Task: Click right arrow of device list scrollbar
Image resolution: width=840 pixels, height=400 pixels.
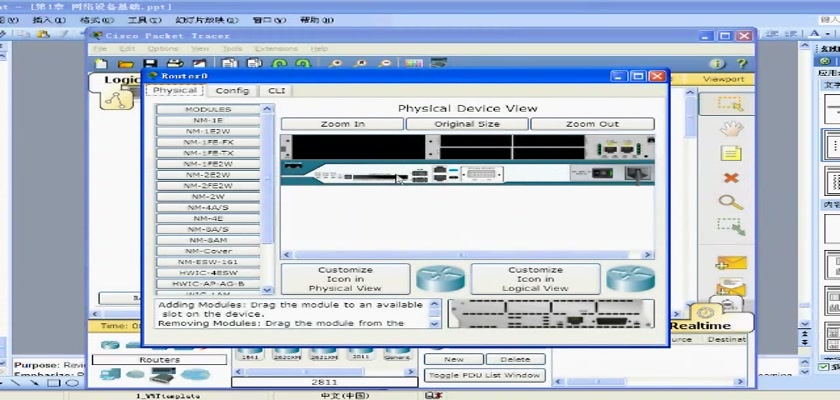Action: (411, 371)
